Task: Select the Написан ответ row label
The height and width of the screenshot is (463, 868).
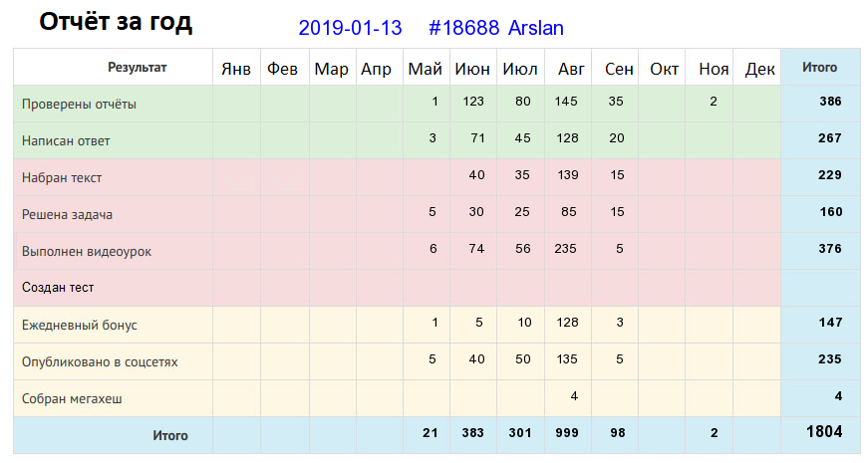Action: click(66, 141)
